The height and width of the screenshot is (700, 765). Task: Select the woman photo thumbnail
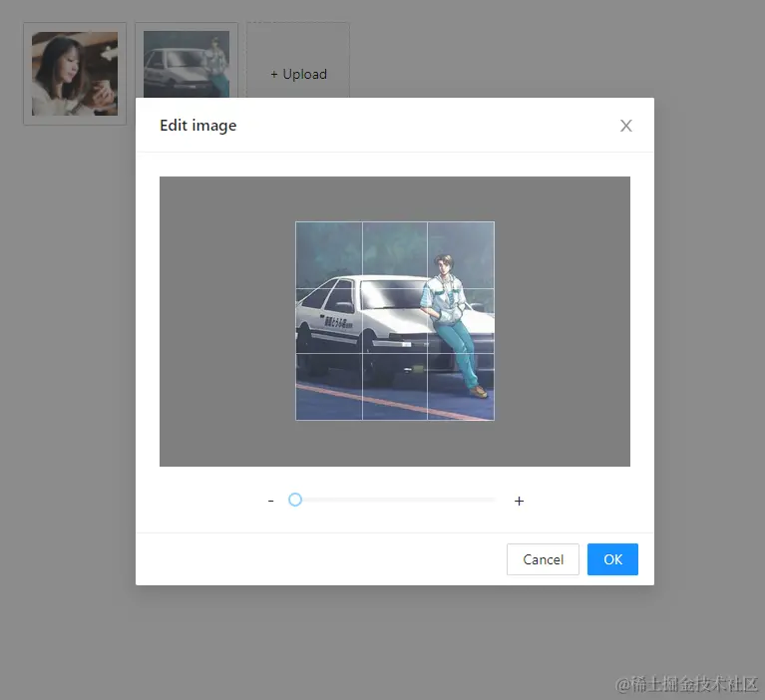(x=75, y=74)
